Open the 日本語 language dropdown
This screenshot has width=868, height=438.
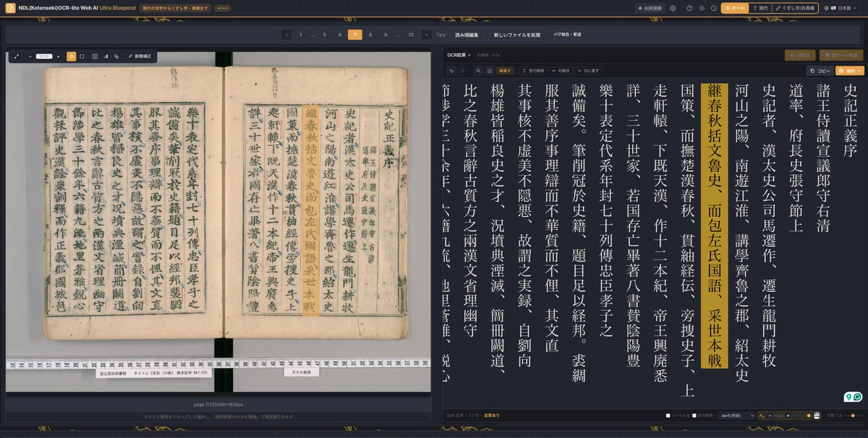point(843,8)
